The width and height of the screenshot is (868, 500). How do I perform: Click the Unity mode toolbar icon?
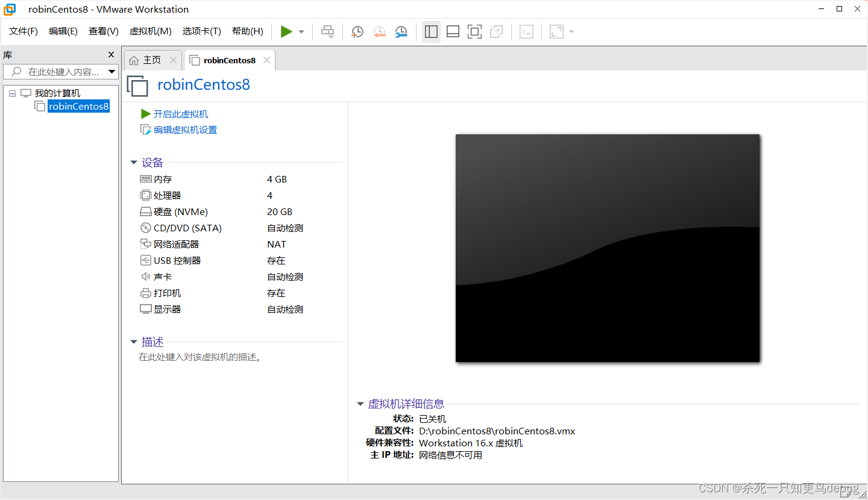pos(496,32)
